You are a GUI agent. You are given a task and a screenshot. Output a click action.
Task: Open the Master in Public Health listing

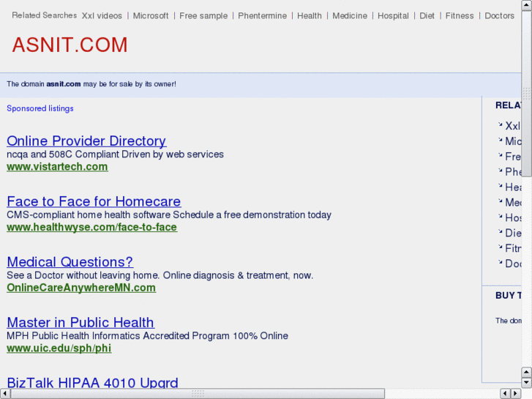pos(80,322)
